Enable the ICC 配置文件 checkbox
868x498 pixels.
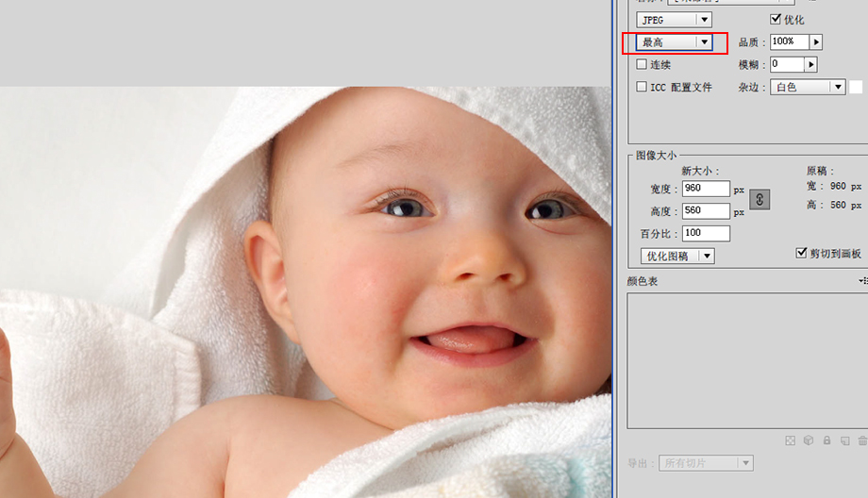[x=643, y=88]
